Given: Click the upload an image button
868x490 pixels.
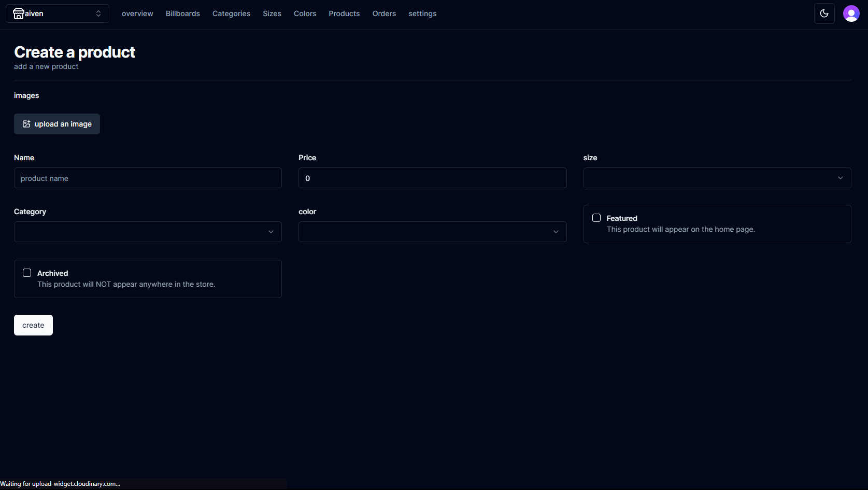Looking at the screenshot, I should tap(57, 124).
